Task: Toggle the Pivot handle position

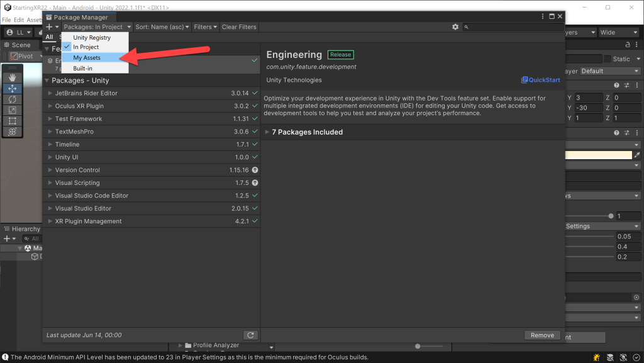Action: coord(26,56)
